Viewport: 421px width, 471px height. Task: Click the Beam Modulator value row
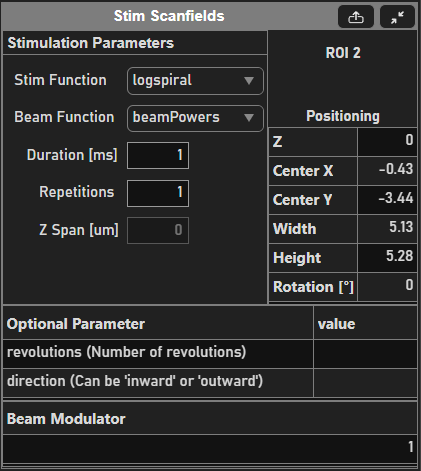pos(210,448)
